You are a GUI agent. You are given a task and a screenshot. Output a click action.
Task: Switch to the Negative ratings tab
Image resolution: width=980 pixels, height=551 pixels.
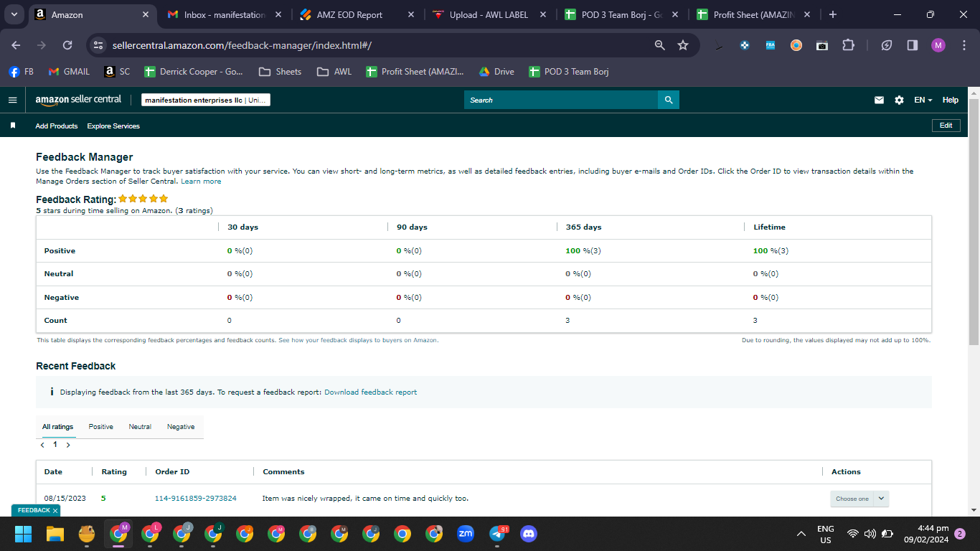tap(181, 427)
